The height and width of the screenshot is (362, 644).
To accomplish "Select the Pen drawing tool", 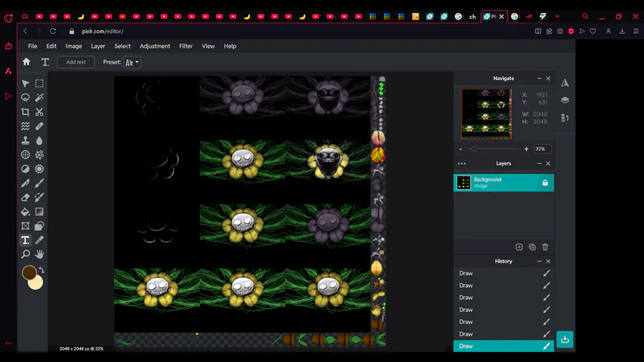I will click(x=26, y=183).
